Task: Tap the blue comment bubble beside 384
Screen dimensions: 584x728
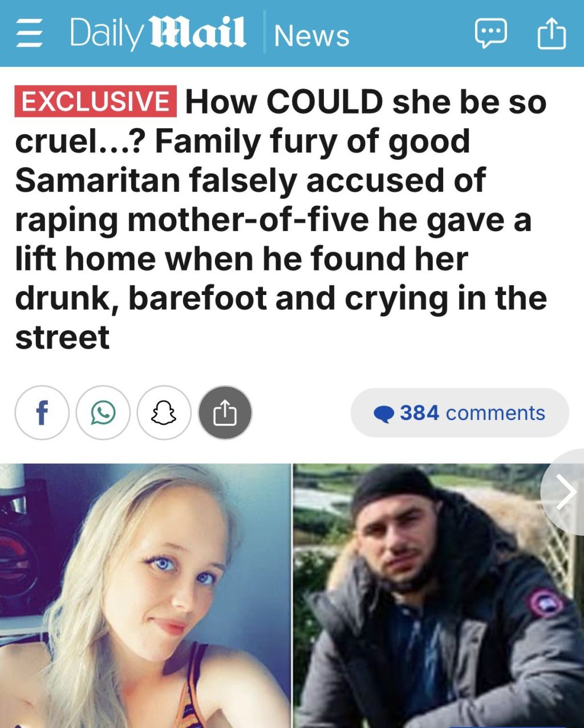Action: (x=384, y=414)
